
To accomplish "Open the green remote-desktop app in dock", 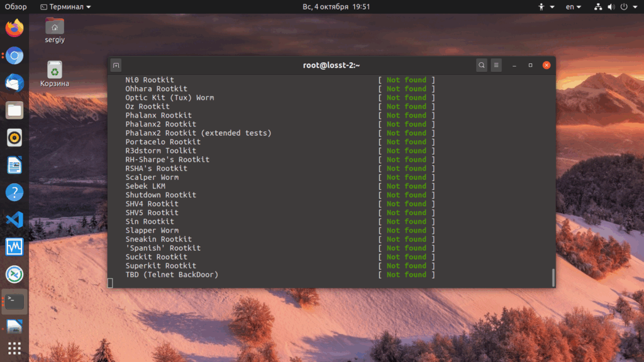I will tap(14, 275).
